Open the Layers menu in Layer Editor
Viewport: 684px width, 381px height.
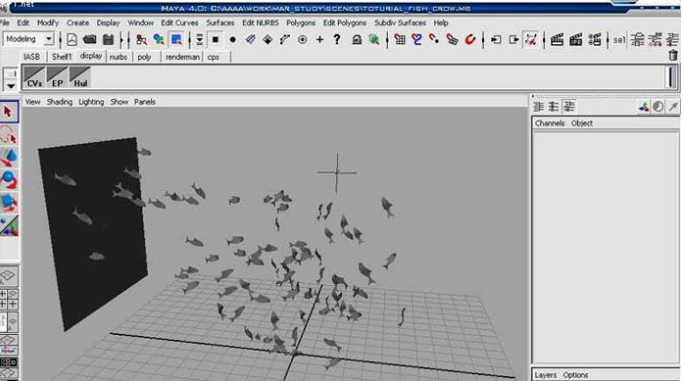545,375
